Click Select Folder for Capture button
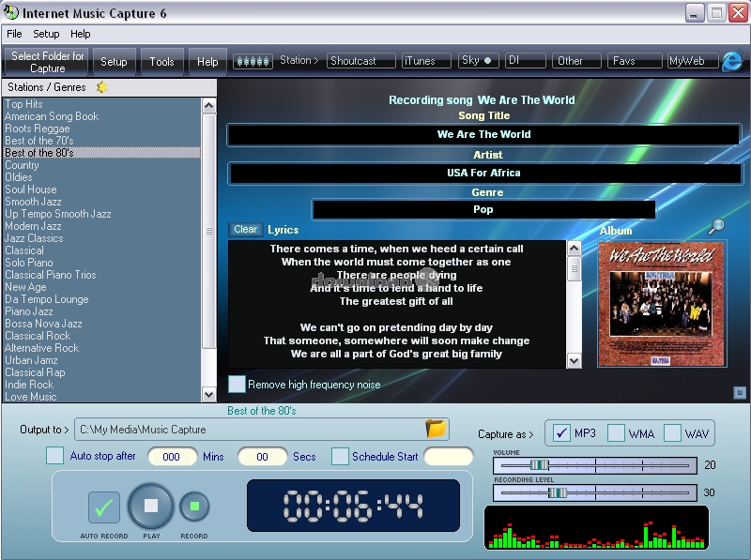 (x=48, y=62)
